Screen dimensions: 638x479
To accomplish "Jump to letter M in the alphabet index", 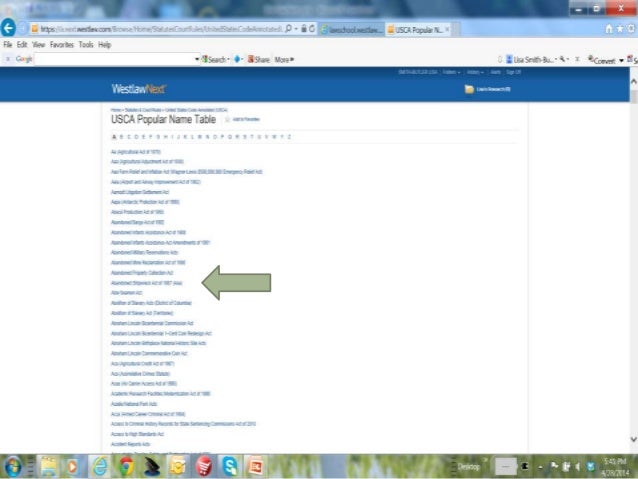I will [x=200, y=137].
